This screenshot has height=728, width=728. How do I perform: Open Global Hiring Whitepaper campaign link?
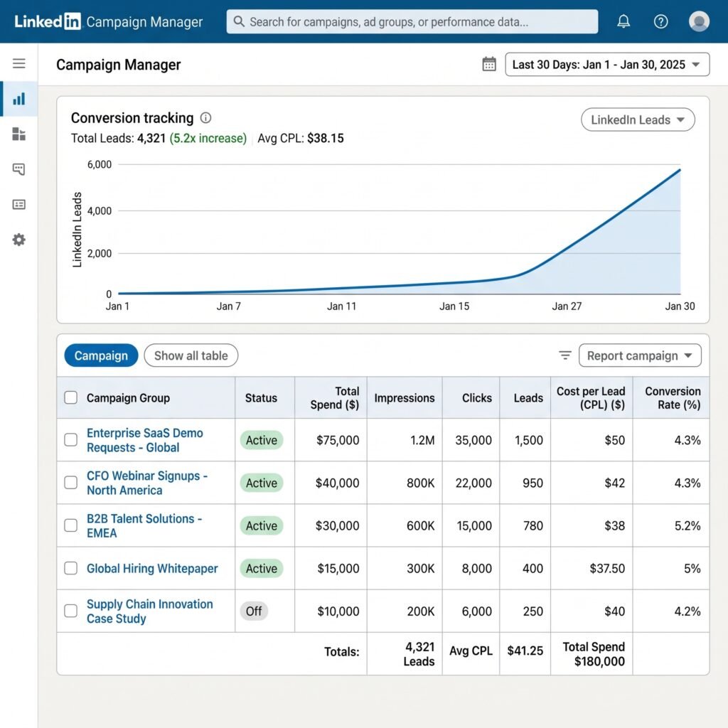tap(152, 568)
